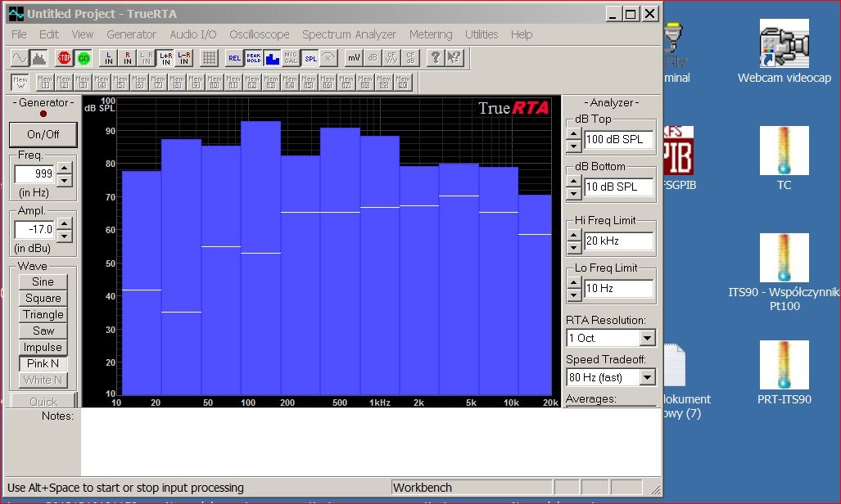The height and width of the screenshot is (504, 841).
Task: Click the Ampl field showing -17.0
Action: click(x=35, y=229)
